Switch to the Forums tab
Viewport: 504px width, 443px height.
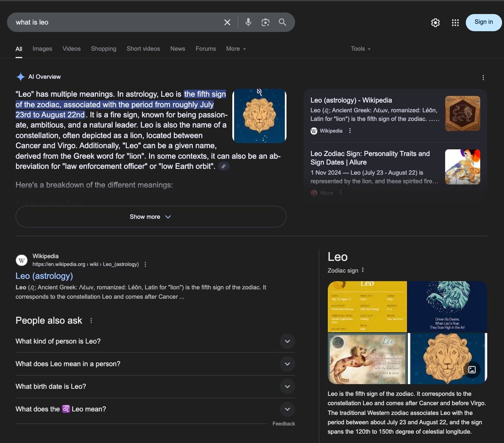pyautogui.click(x=206, y=49)
